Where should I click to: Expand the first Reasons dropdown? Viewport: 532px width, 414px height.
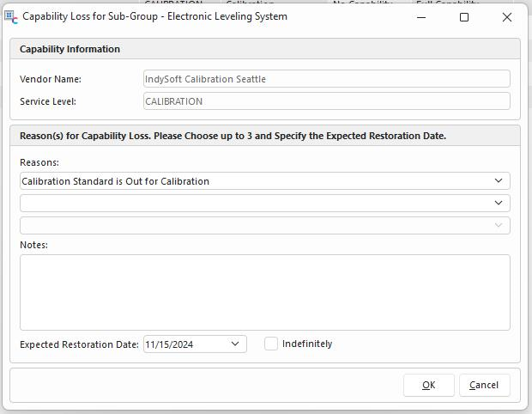[x=499, y=181]
